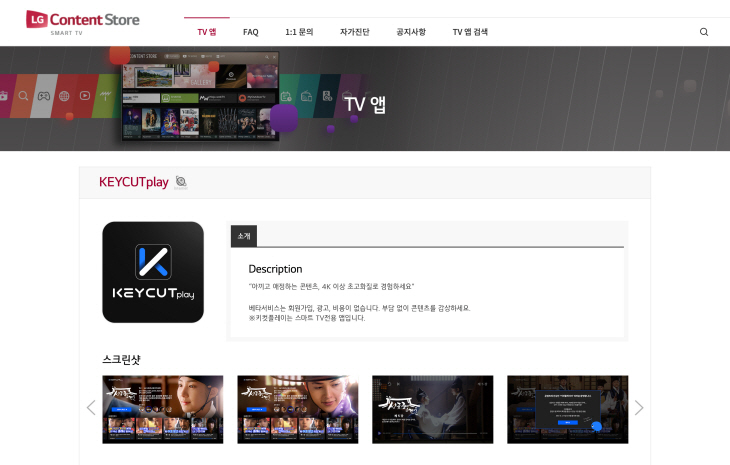Open the fourth dialog screenshot thumbnail
The height and width of the screenshot is (465, 730).
pyautogui.click(x=568, y=410)
